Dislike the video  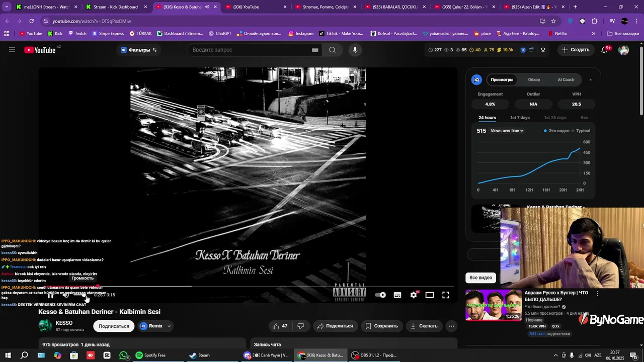point(301,326)
